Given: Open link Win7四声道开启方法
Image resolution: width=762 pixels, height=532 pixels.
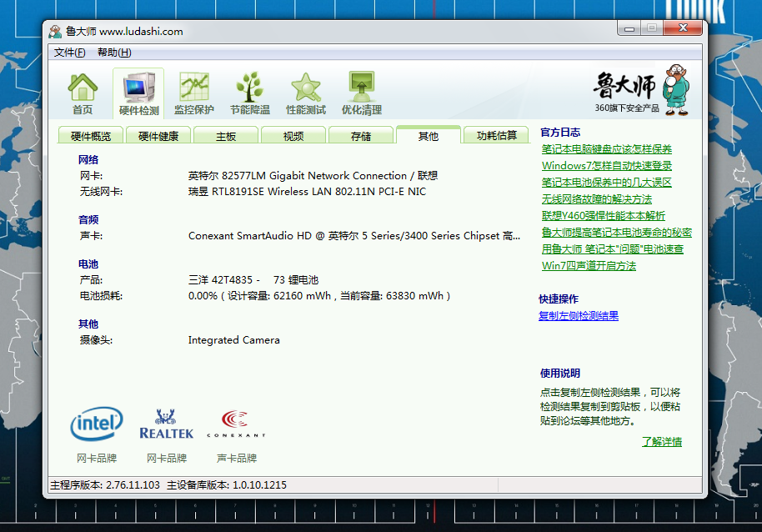Looking at the screenshot, I should click(589, 266).
